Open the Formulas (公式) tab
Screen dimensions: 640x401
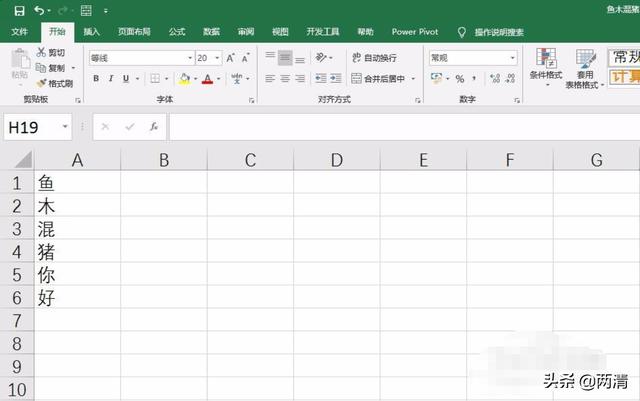pyautogui.click(x=177, y=32)
